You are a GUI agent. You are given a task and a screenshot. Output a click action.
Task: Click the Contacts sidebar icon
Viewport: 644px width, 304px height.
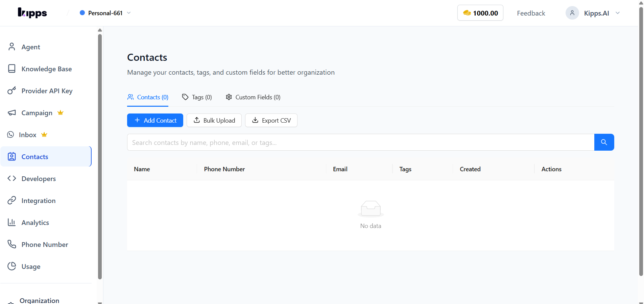tap(12, 156)
